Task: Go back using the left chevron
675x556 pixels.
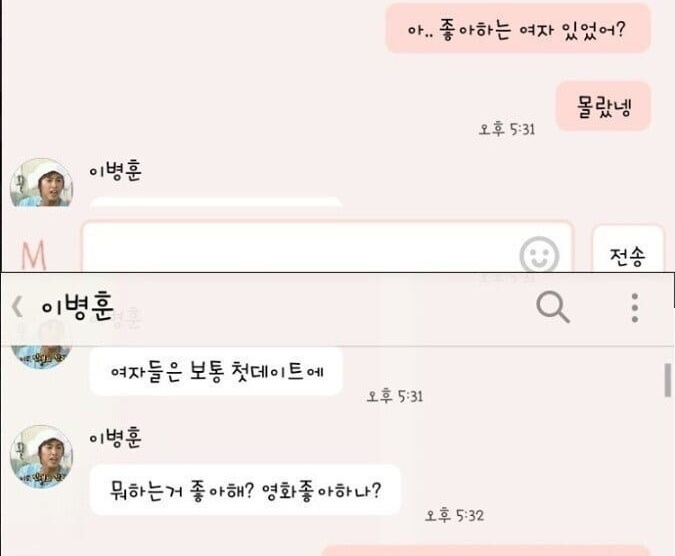Action: click(x=17, y=307)
